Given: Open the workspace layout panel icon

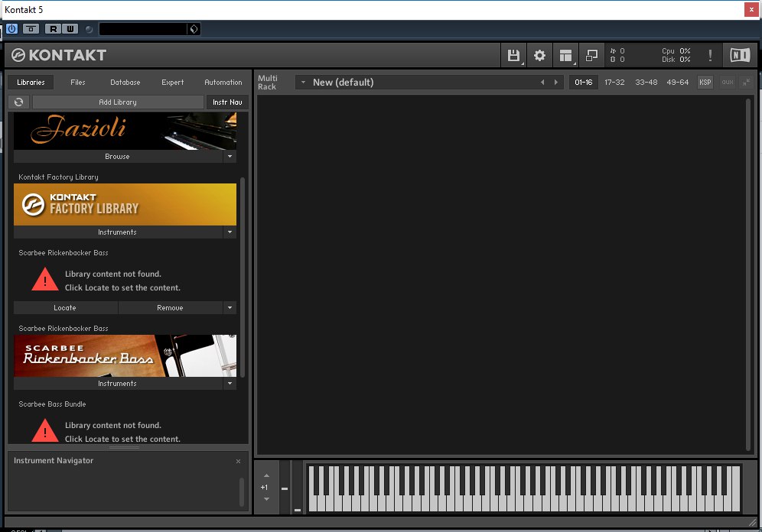Looking at the screenshot, I should [x=565, y=55].
